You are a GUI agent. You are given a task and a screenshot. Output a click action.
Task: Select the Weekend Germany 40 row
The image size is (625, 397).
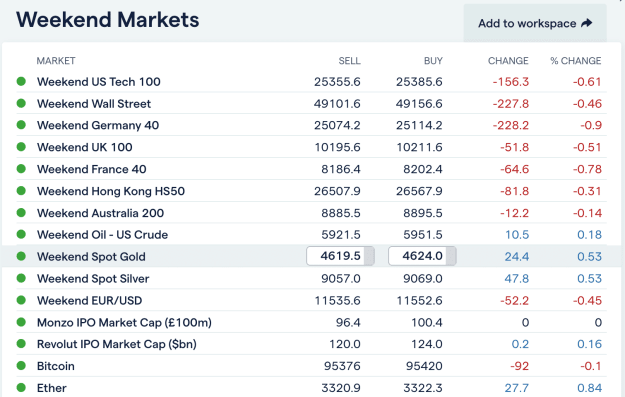point(311,125)
